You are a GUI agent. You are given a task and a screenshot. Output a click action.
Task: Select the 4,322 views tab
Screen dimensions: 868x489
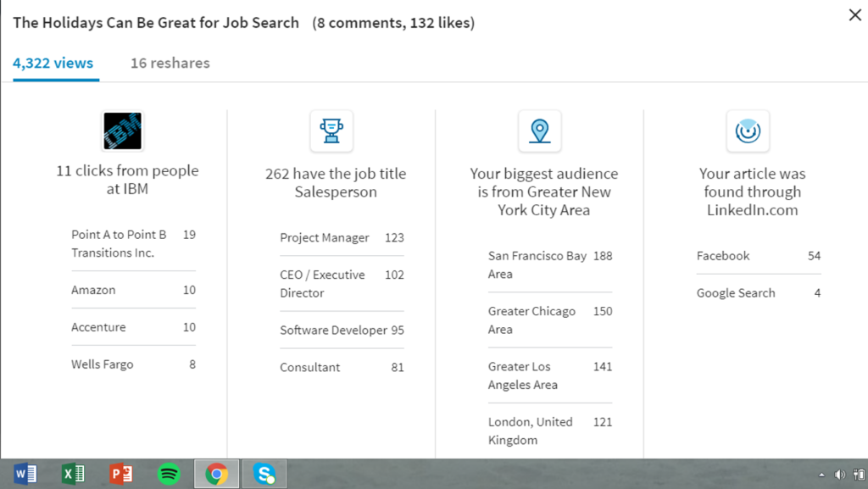tap(53, 64)
